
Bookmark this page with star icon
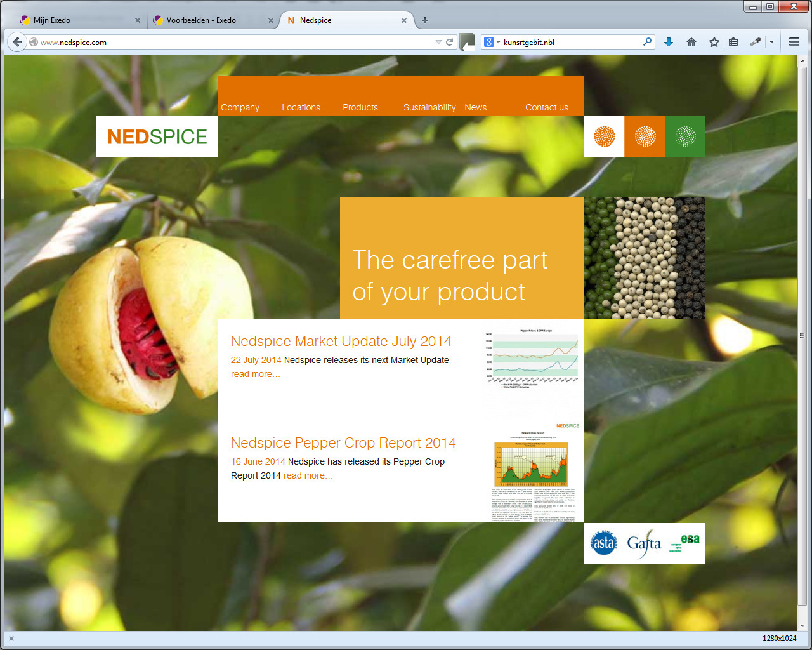click(714, 42)
